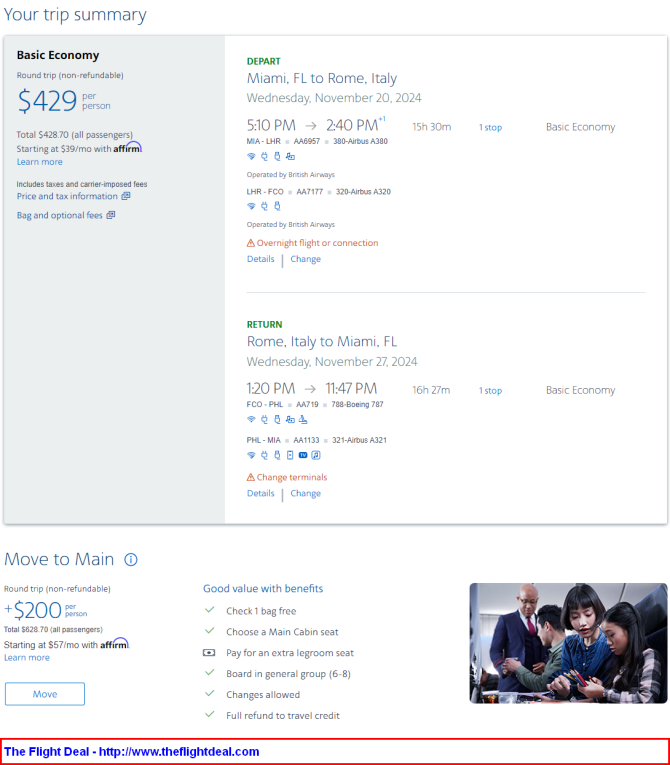Click the Main Cabin passengers promotional photo
Screen dimensions: 670x765
(x=568, y=643)
